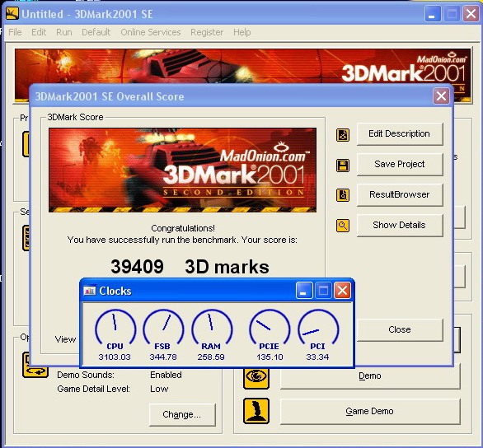Open the Default menu

click(96, 32)
